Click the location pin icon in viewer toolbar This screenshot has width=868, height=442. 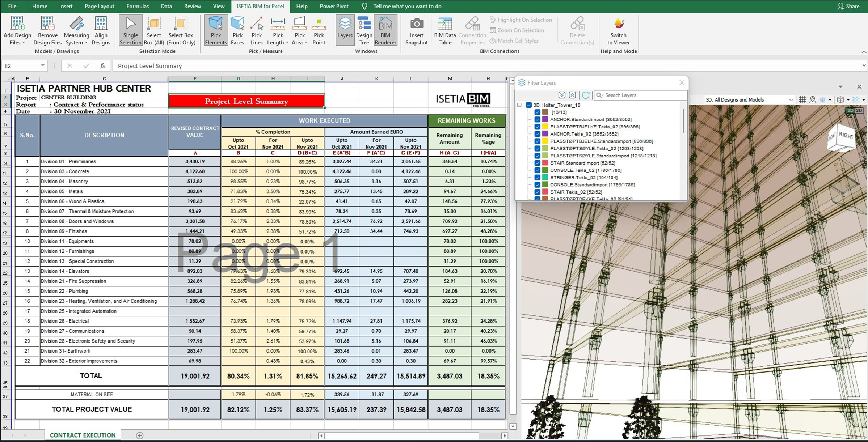pyautogui.click(x=813, y=100)
